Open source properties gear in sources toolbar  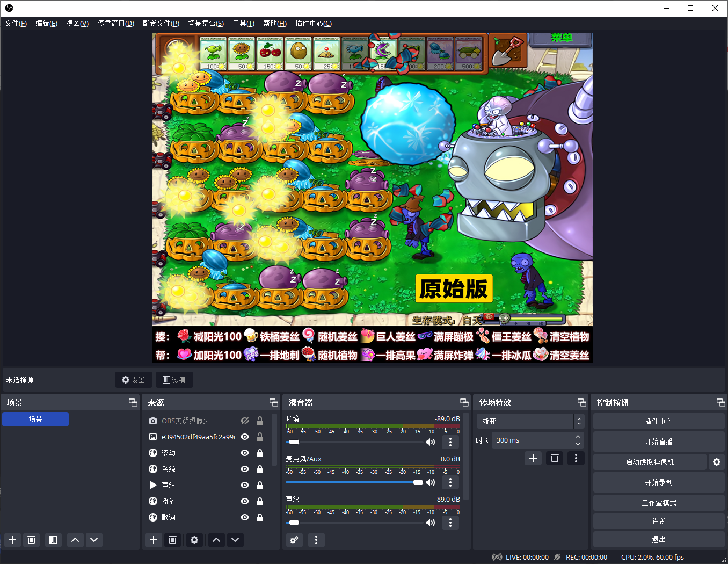coord(194,540)
